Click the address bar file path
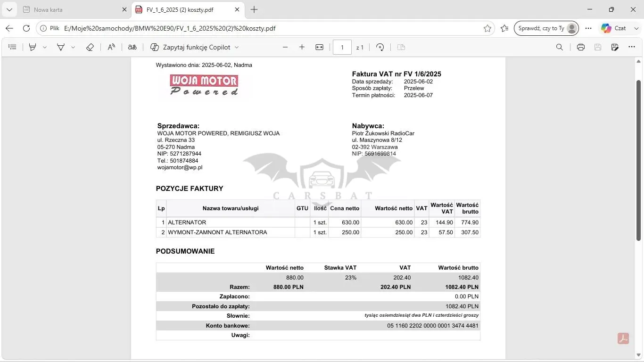Viewport: 644px width, 362px height. point(170,28)
